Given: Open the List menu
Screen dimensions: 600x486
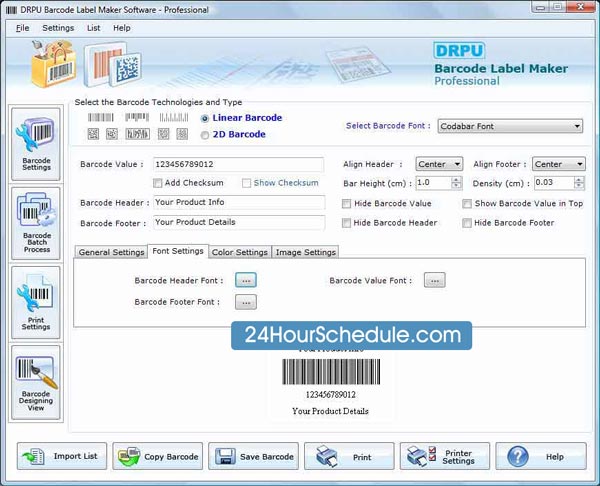Looking at the screenshot, I should (x=93, y=28).
